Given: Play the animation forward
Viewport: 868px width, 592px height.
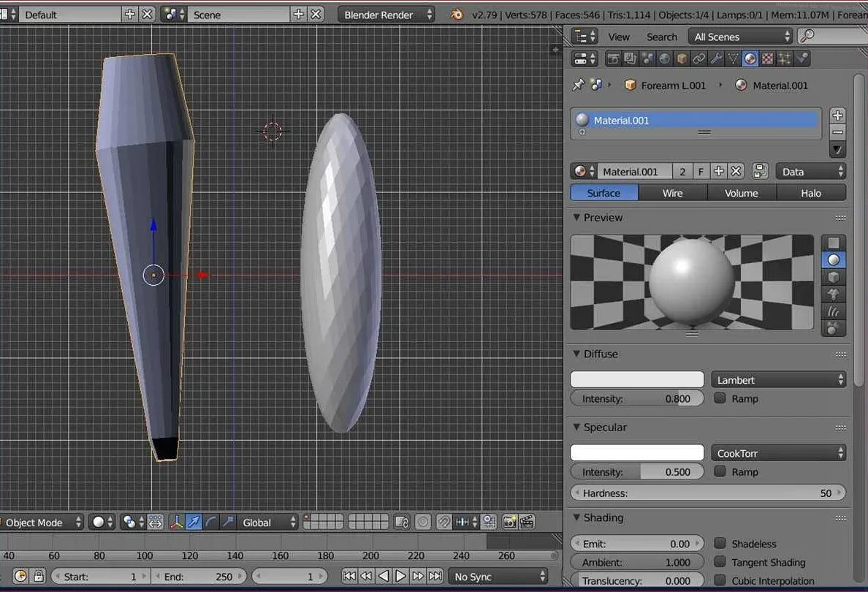Looking at the screenshot, I should (400, 577).
